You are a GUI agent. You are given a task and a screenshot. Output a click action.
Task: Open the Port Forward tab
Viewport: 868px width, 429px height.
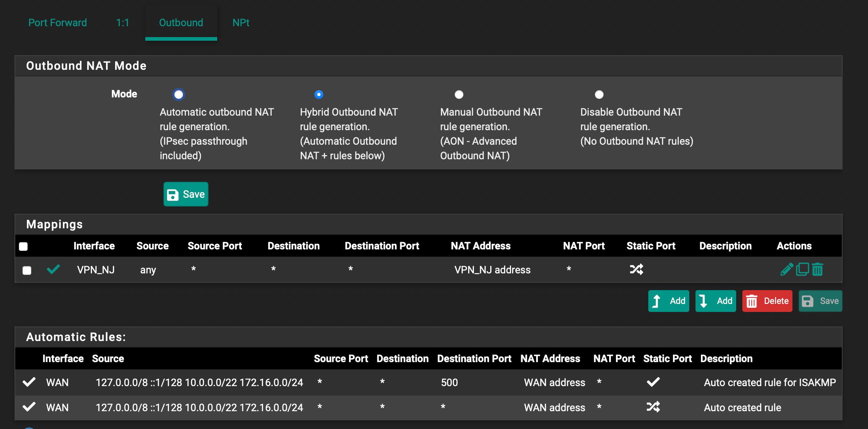tap(57, 23)
